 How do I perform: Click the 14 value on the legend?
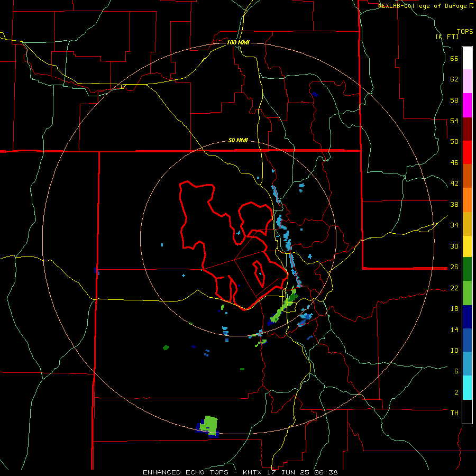click(x=454, y=329)
